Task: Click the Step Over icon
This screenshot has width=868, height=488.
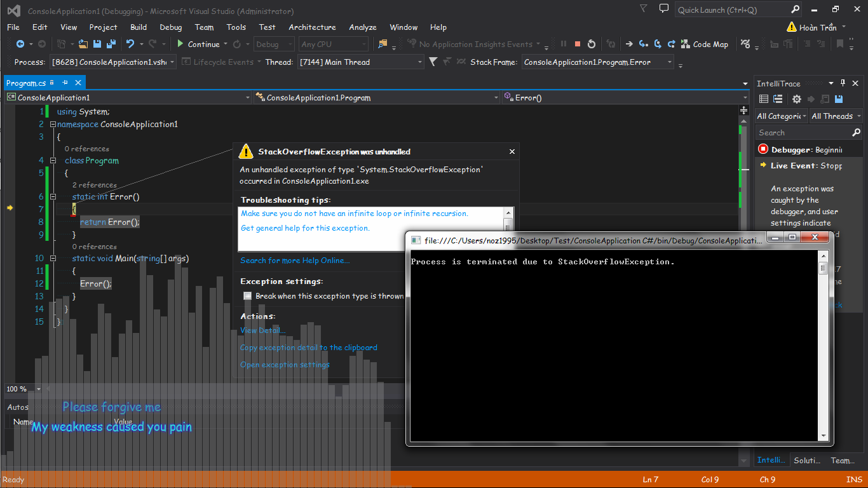Action: 658,44
